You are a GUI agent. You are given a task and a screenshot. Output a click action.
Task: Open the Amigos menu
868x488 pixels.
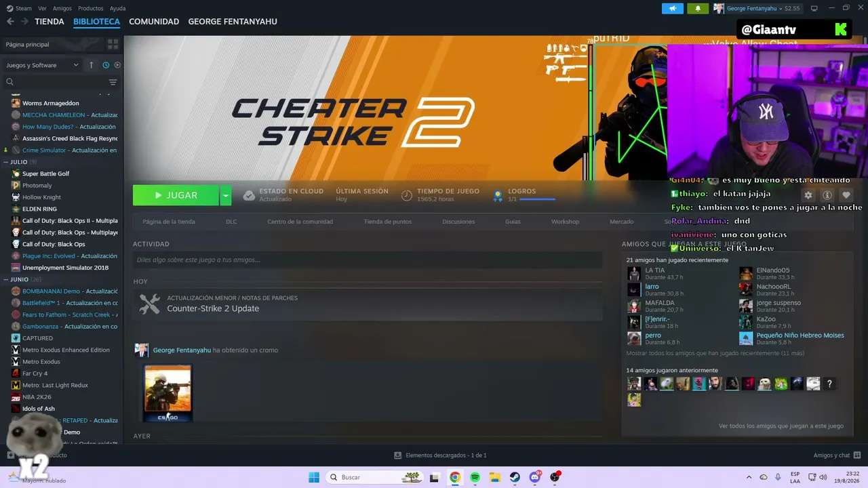[62, 8]
